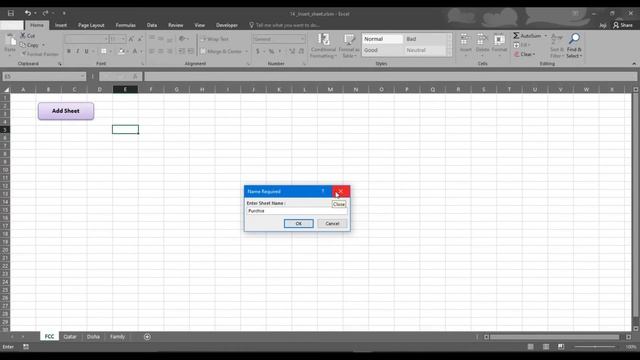
Task: Click the New Sheet plus icon
Action: tap(147, 337)
